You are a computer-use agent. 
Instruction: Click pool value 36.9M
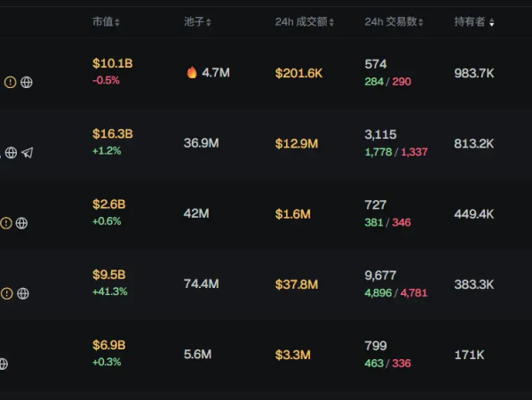(x=202, y=143)
